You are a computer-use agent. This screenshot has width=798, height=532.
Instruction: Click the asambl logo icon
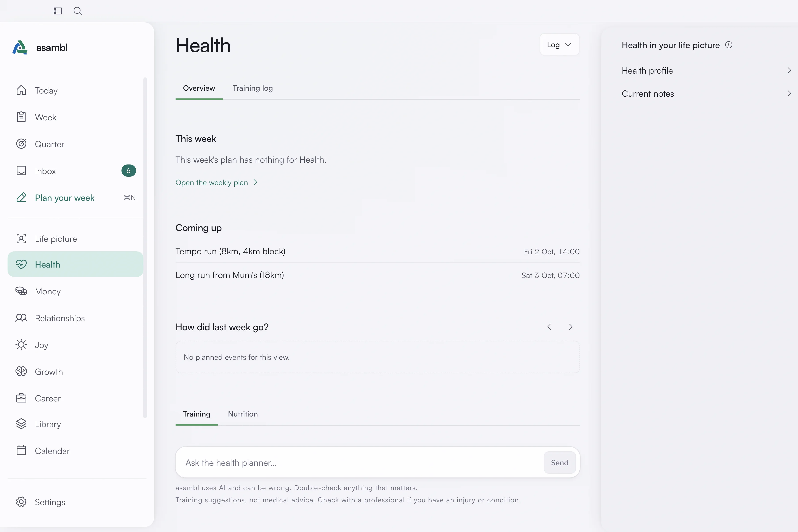tap(20, 47)
